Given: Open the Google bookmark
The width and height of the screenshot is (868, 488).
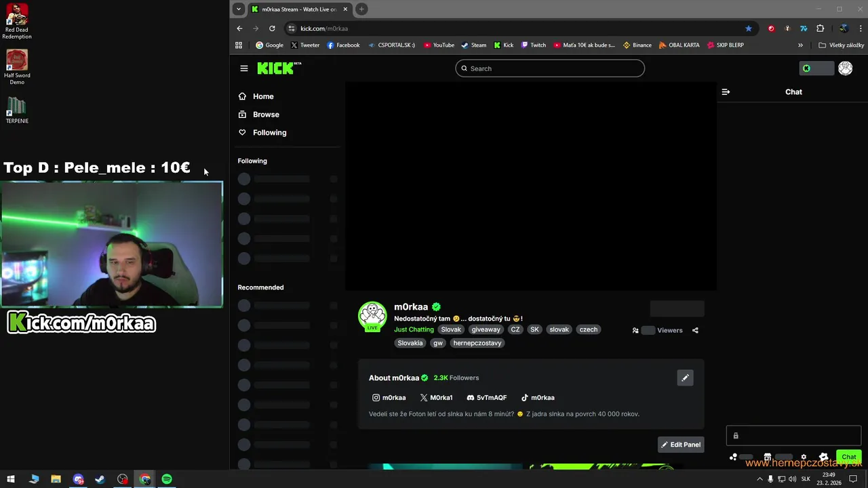Looking at the screenshot, I should pyautogui.click(x=269, y=45).
